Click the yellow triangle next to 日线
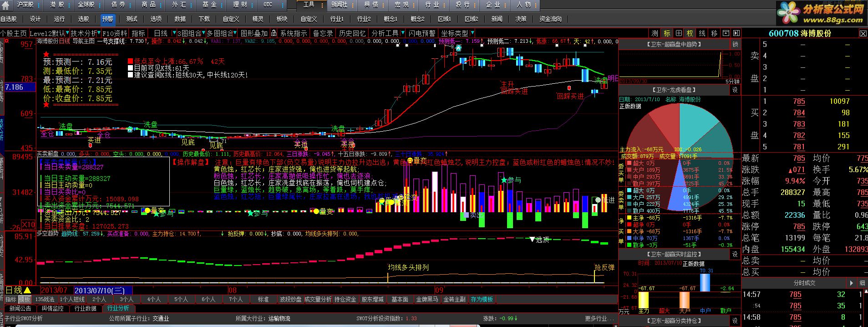 27,290
